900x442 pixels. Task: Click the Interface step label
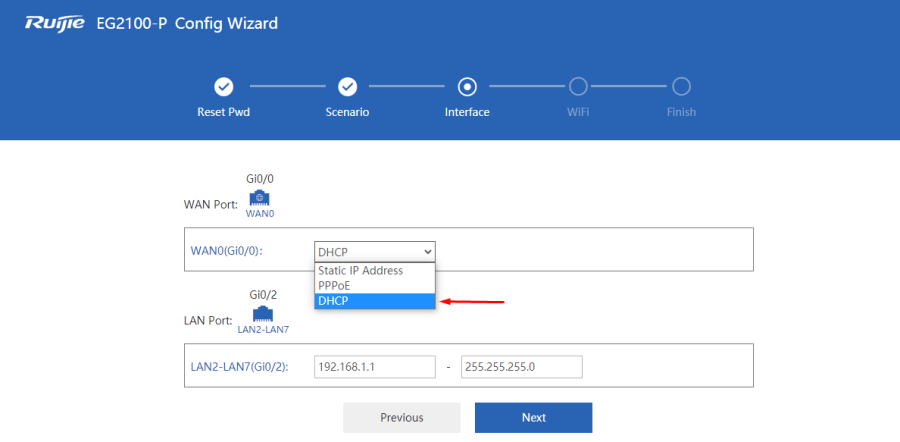467,112
